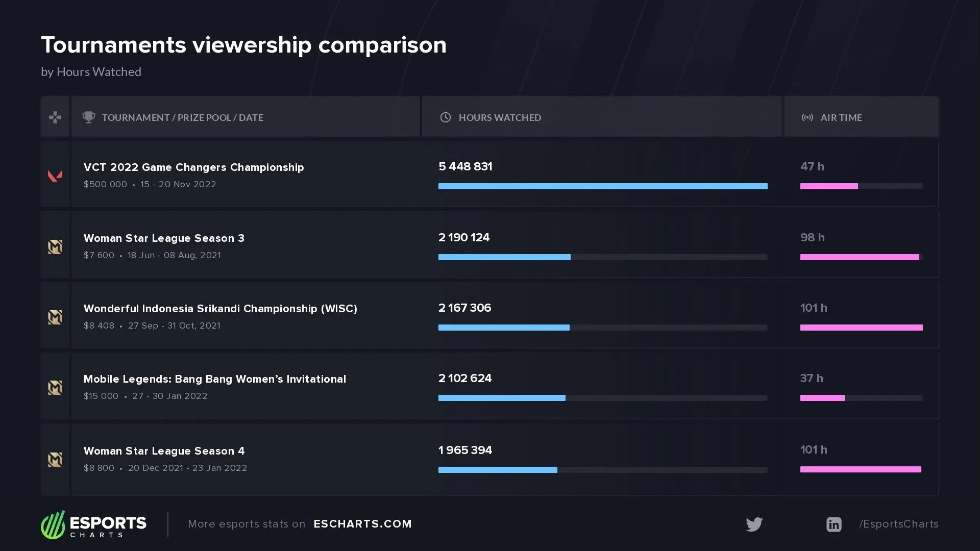Click the 98 h air time value
The image size is (980, 551).
(813, 238)
